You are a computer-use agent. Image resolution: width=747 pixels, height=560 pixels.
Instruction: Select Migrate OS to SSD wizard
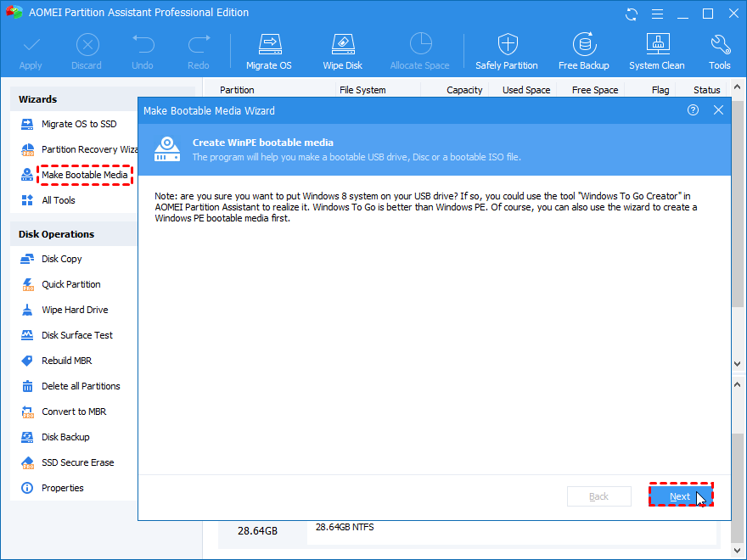(x=78, y=124)
